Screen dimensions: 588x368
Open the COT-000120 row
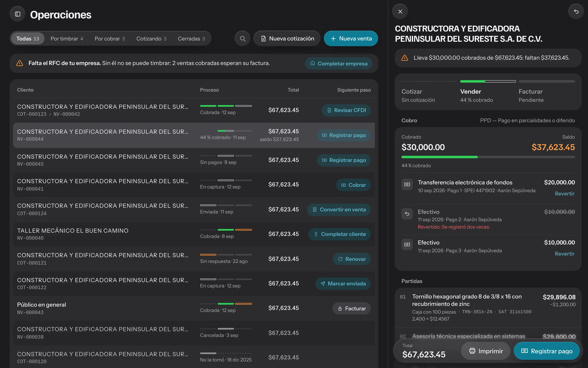(194, 357)
